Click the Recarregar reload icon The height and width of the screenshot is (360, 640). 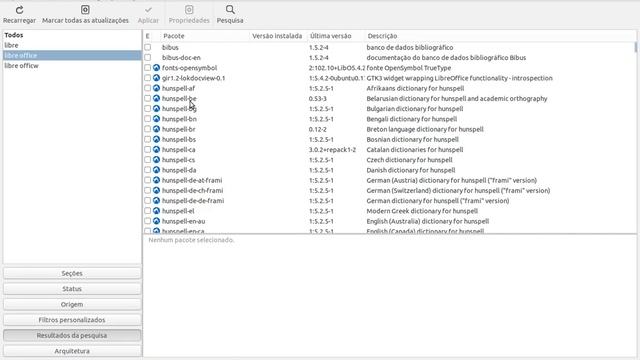(x=19, y=10)
